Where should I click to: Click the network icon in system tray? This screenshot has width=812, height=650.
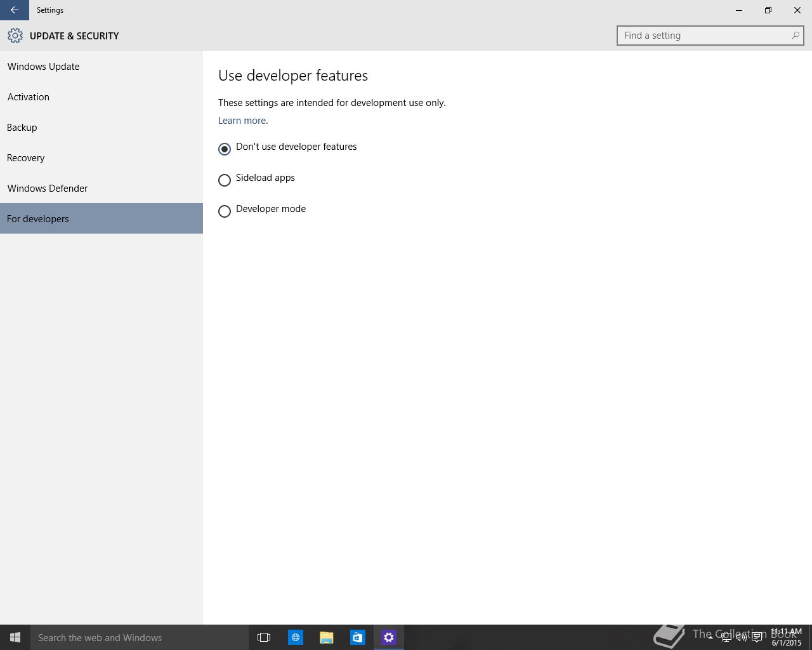pyautogui.click(x=726, y=637)
